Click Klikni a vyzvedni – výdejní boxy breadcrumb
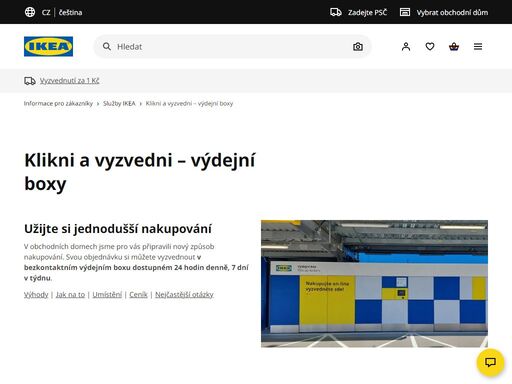The height and width of the screenshot is (384, 512). pos(189,103)
